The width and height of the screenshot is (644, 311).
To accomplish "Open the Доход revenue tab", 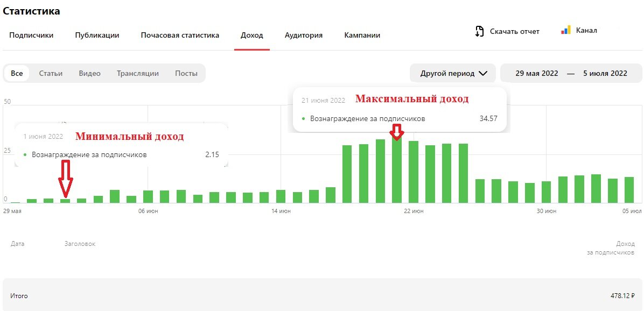I will (252, 35).
